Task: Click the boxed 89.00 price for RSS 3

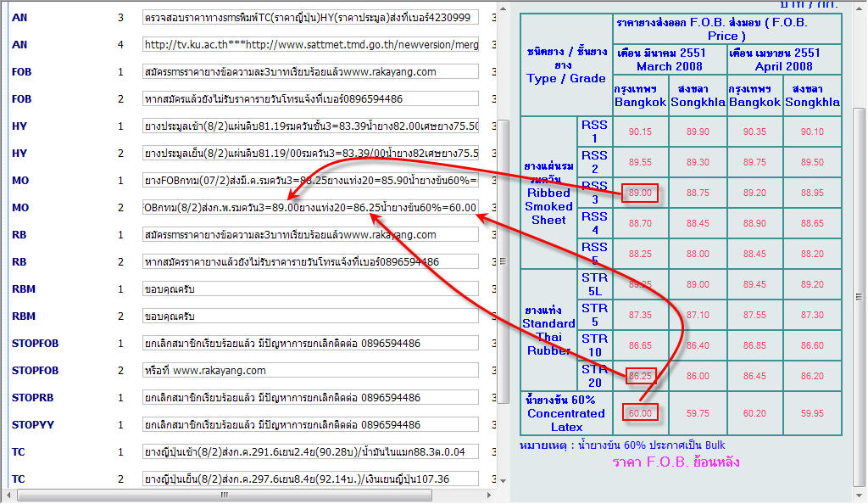Action: coord(640,193)
